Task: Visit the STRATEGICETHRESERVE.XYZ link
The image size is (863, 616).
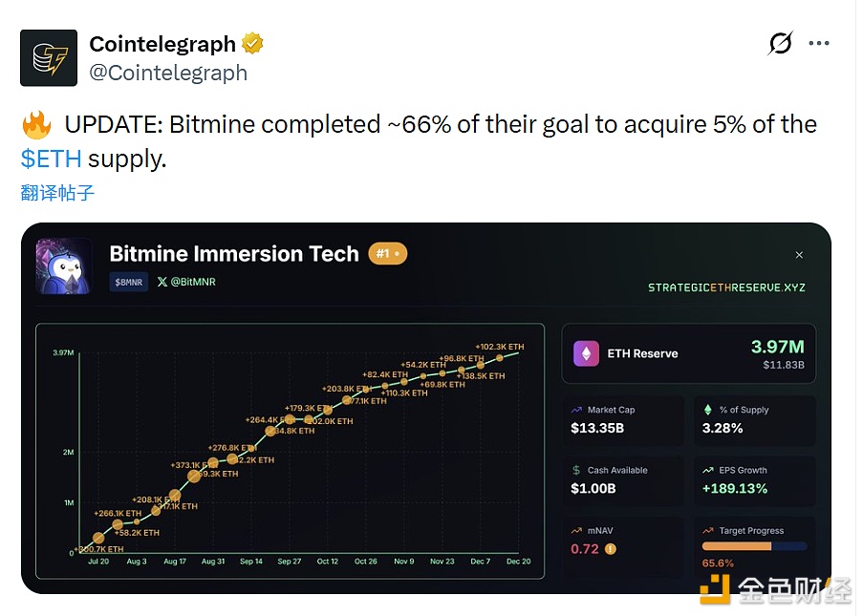Action: pos(728,286)
